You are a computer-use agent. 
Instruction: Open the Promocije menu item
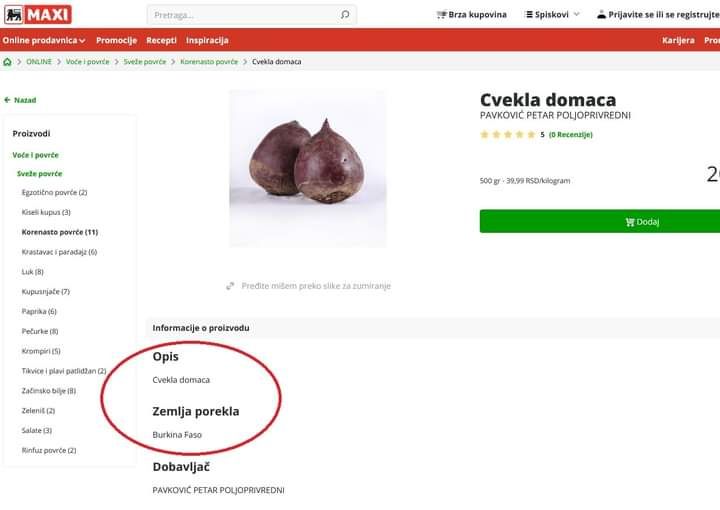pyautogui.click(x=117, y=40)
